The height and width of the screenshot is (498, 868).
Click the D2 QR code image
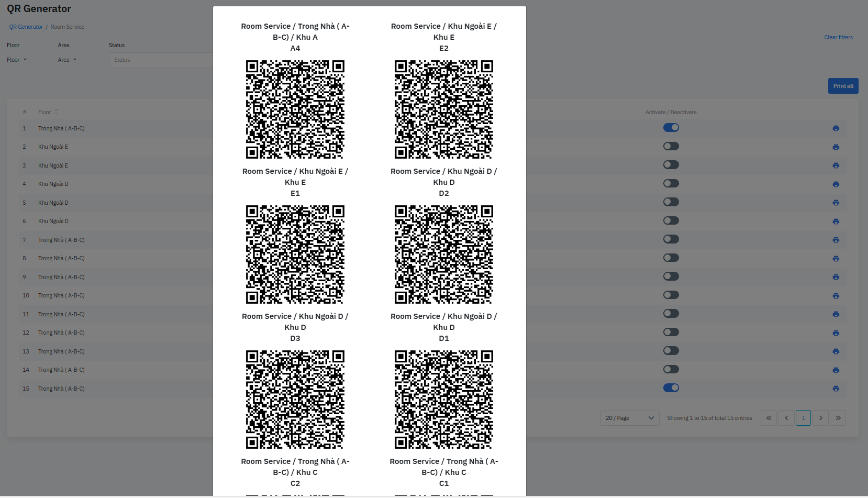[x=444, y=254]
